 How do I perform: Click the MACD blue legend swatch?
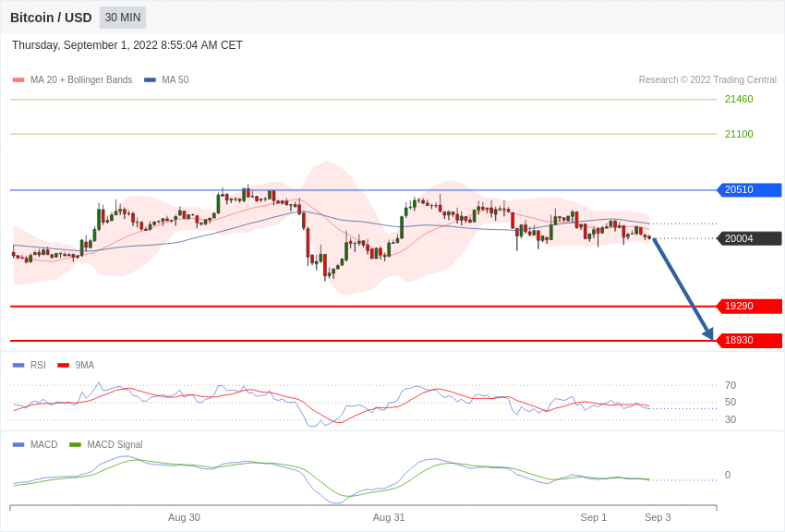coord(18,444)
